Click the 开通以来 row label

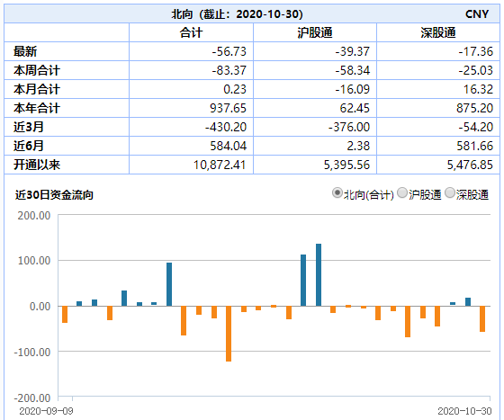[x=37, y=165]
